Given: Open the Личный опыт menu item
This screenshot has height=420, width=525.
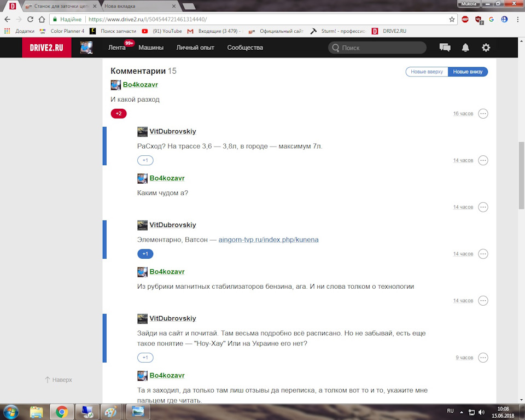Looking at the screenshot, I should pyautogui.click(x=195, y=48).
